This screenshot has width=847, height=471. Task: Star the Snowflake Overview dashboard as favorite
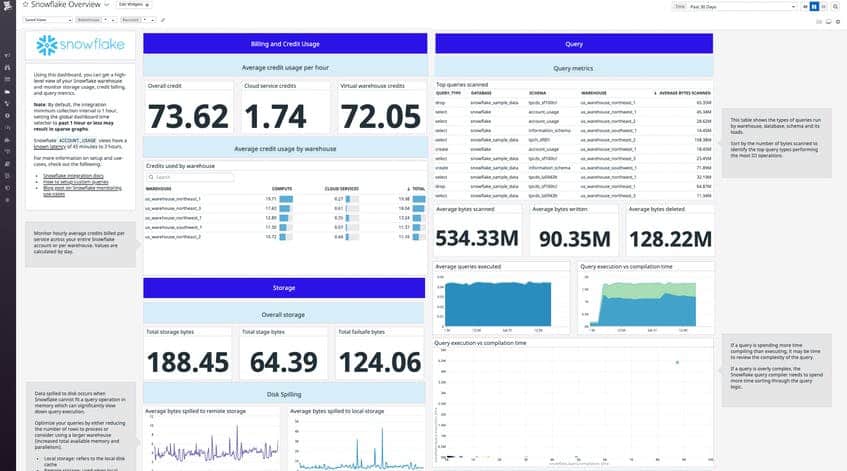click(25, 4)
